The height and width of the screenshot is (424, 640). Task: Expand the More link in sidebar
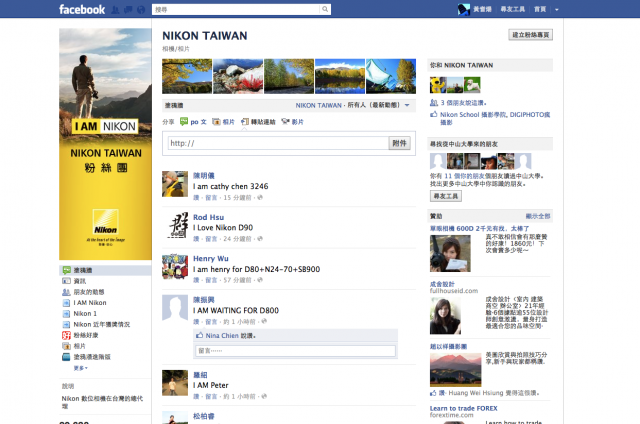click(80, 368)
